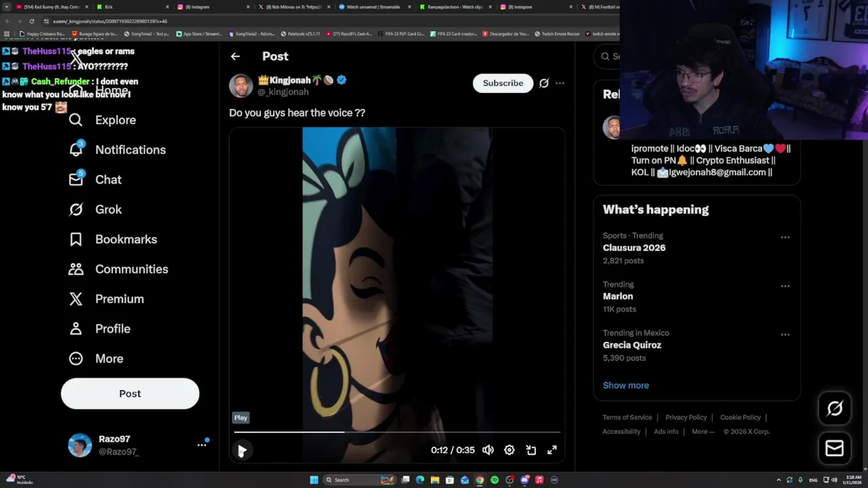Open options for Marlon trend
Viewport: 868px width, 488px height.
(x=785, y=286)
